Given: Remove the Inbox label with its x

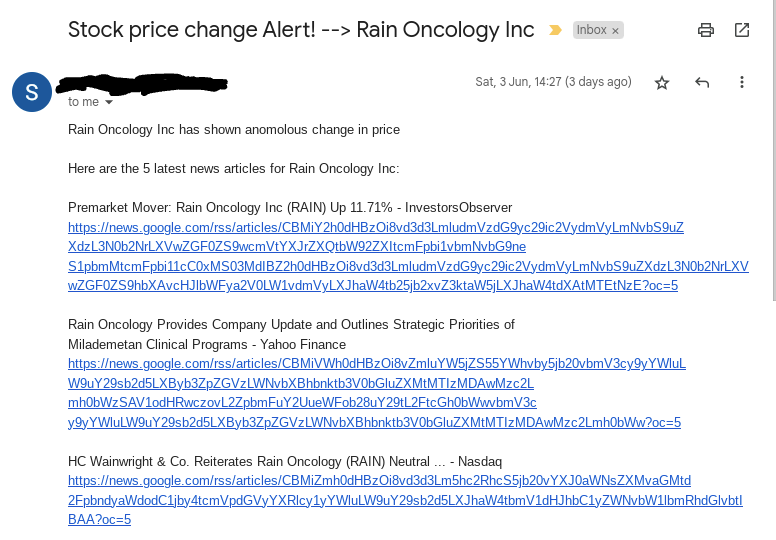Looking at the screenshot, I should [x=615, y=31].
